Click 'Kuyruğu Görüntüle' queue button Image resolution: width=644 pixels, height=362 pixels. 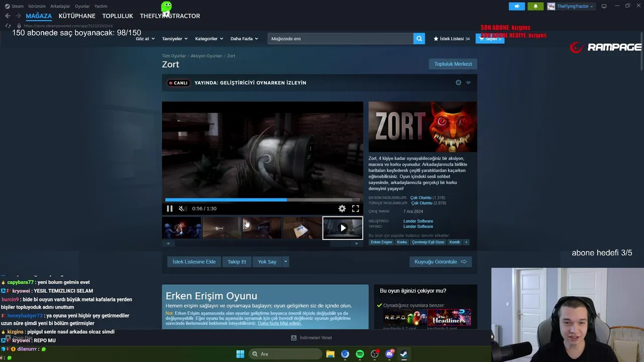point(440,261)
